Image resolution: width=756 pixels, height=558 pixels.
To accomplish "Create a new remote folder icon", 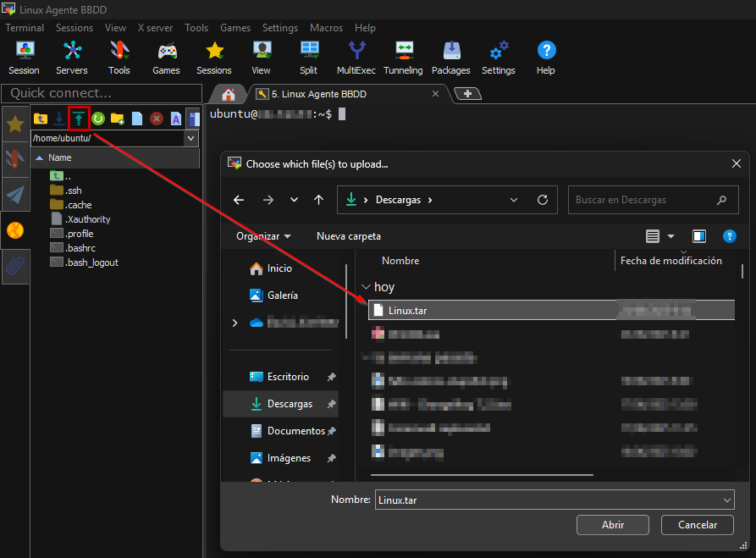I will point(118,119).
